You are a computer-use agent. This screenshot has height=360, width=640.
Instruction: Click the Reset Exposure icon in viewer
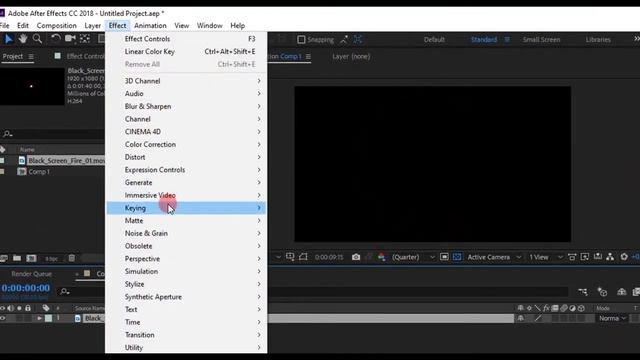[624, 257]
